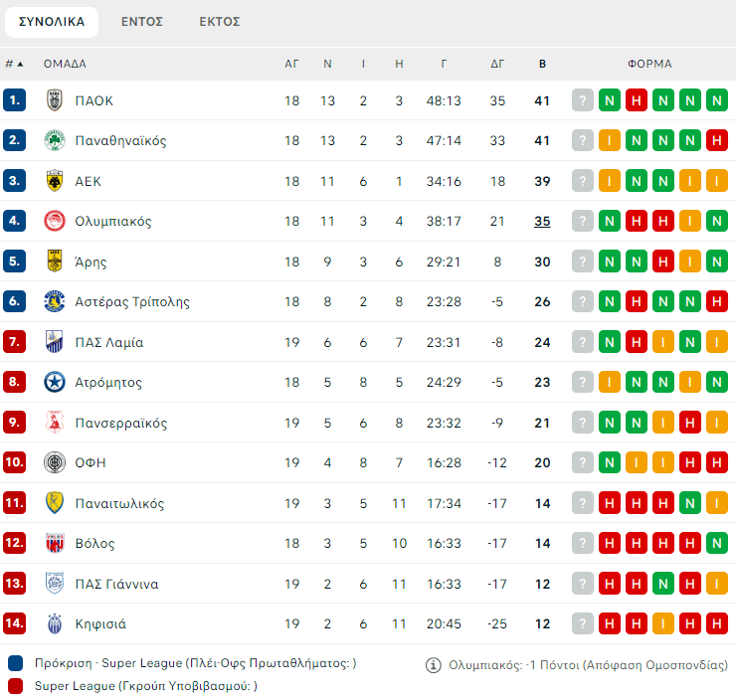Click the Ολυμπιακός club logo

(55, 221)
